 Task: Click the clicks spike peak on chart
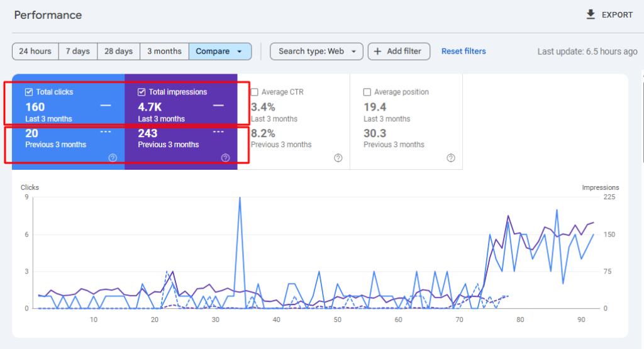click(240, 198)
